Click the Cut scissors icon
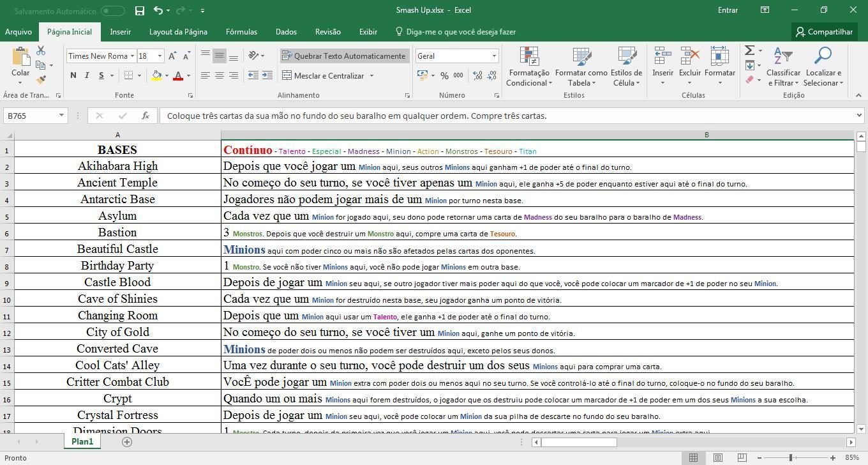The image size is (868, 465). 41,50
